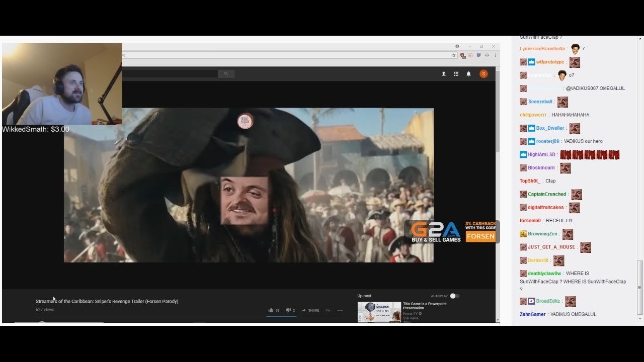The image size is (644, 362).
Task: Open the Up next video thumbnail
Action: point(379,312)
